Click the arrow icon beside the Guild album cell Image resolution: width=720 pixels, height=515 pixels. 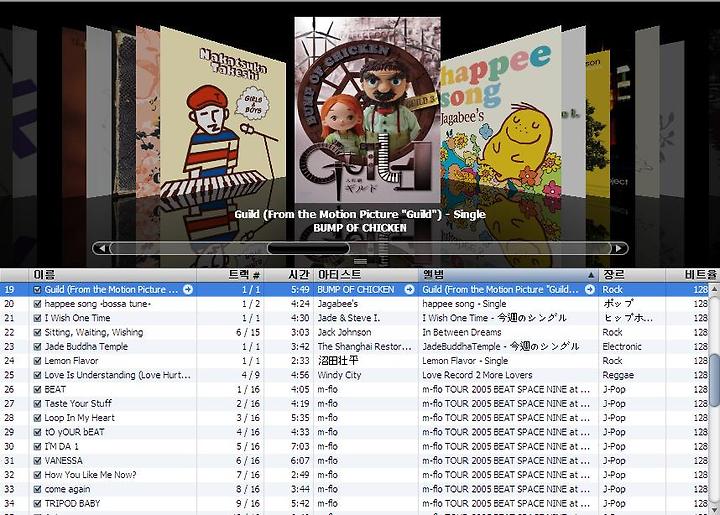point(590,290)
